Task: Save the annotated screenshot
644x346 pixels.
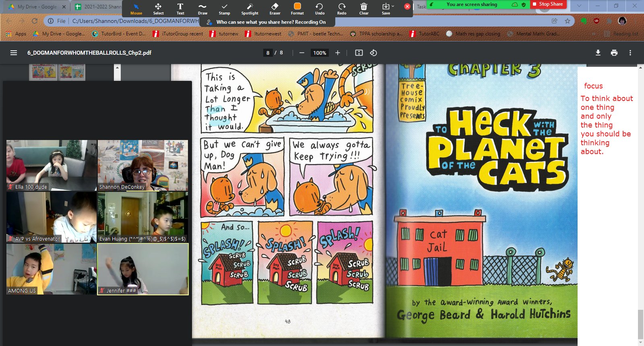Action: [x=386, y=9]
